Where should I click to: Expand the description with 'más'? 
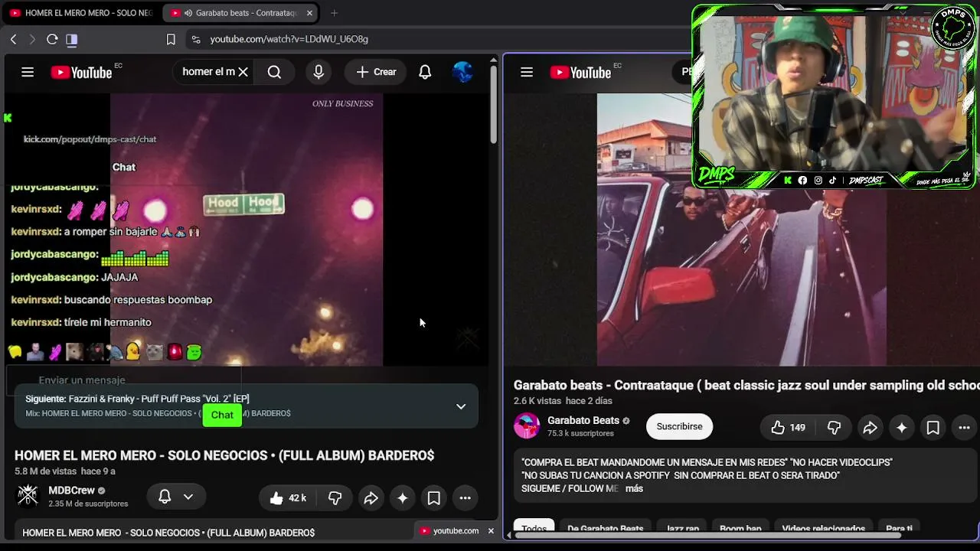(x=634, y=488)
